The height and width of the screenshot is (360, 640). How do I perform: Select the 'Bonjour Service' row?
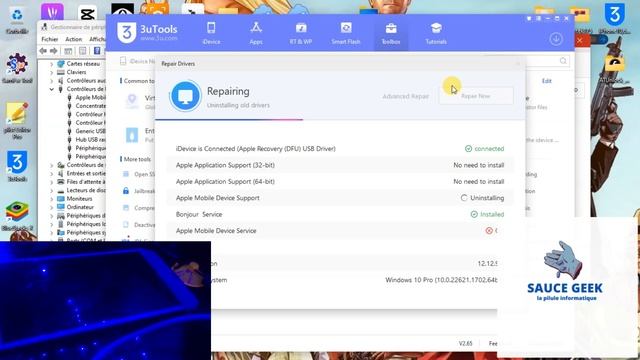tap(340, 214)
